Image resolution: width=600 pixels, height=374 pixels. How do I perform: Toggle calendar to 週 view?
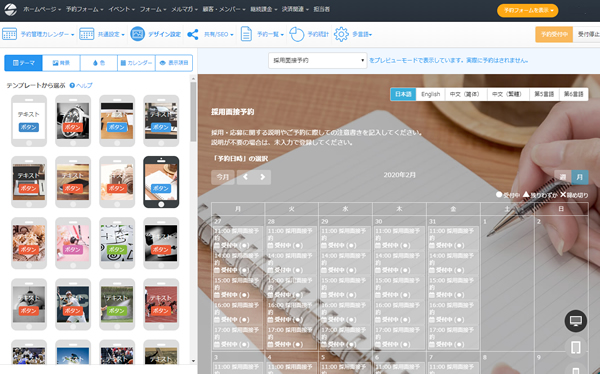[x=562, y=177]
